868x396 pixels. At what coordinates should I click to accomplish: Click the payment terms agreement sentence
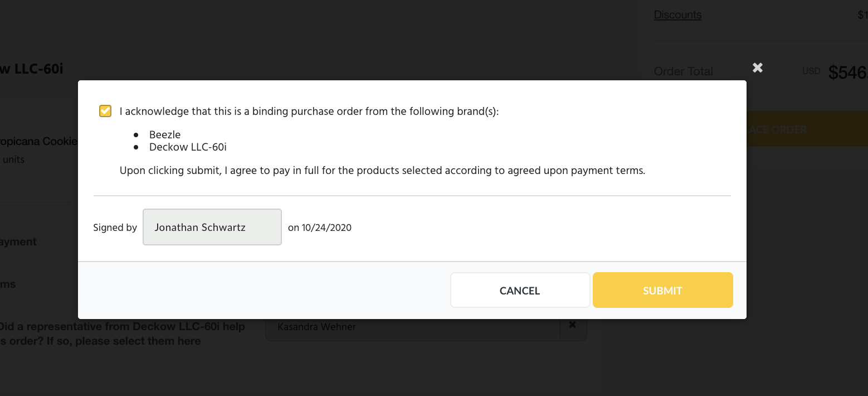click(382, 171)
